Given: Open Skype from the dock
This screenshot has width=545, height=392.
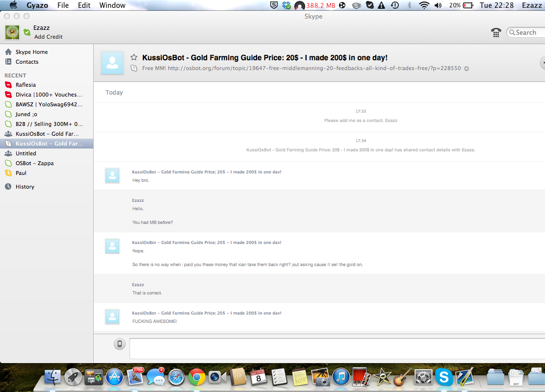Looking at the screenshot, I should point(444,377).
